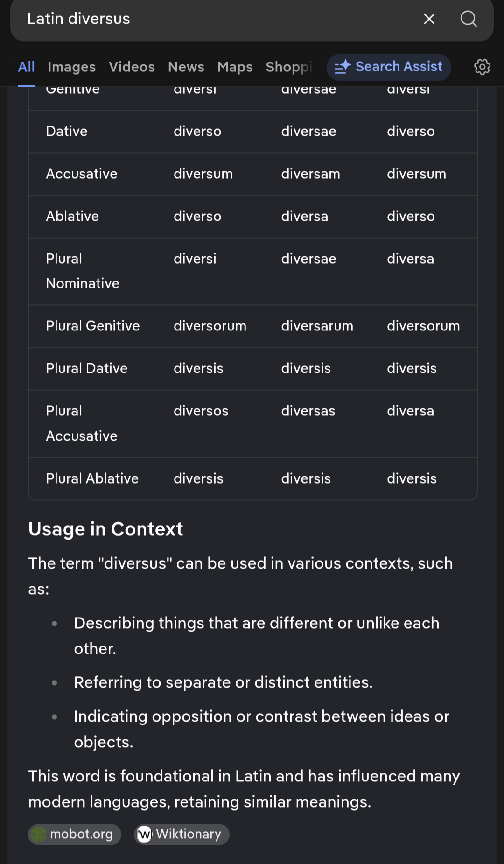Select the 'diversorum' masculine plural genitive cell
The height and width of the screenshot is (864, 504).
pos(210,326)
